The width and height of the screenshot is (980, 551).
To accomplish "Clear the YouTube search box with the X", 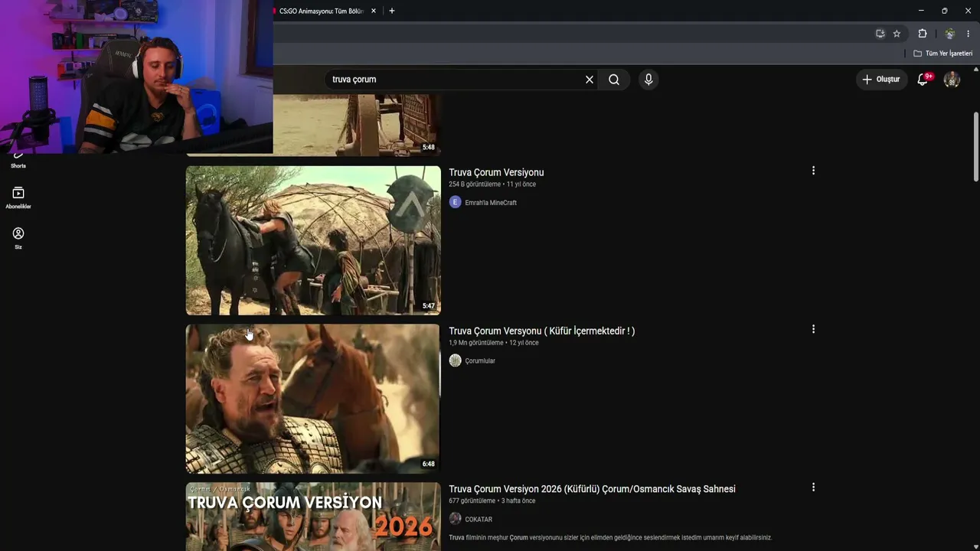I will pyautogui.click(x=590, y=80).
